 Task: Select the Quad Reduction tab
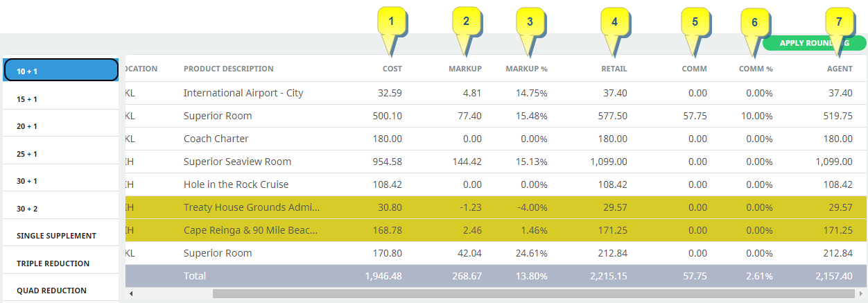click(60, 291)
